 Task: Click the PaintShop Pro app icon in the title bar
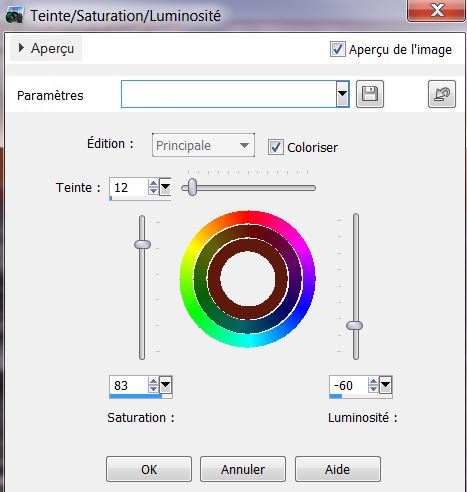(x=15, y=16)
